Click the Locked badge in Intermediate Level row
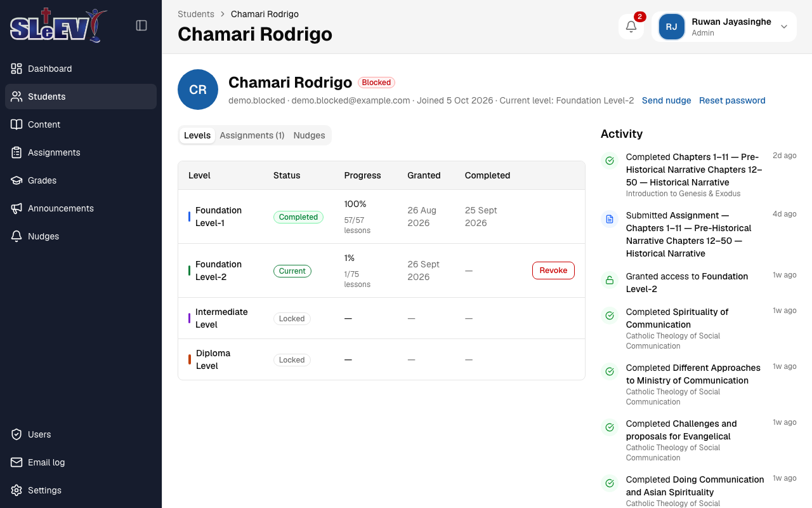Screen dimensions: 812x508 point(292,319)
